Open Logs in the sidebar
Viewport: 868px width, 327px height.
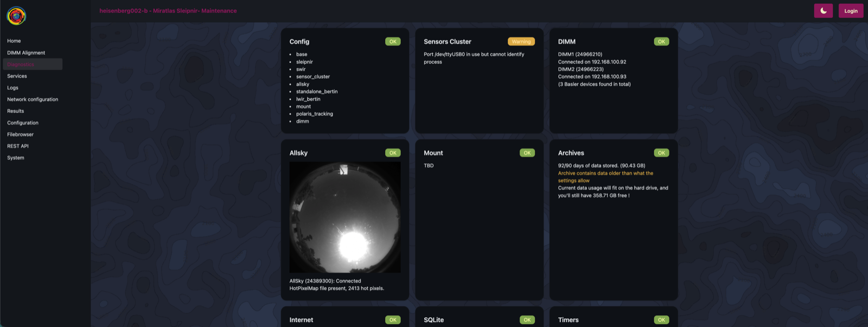point(12,88)
